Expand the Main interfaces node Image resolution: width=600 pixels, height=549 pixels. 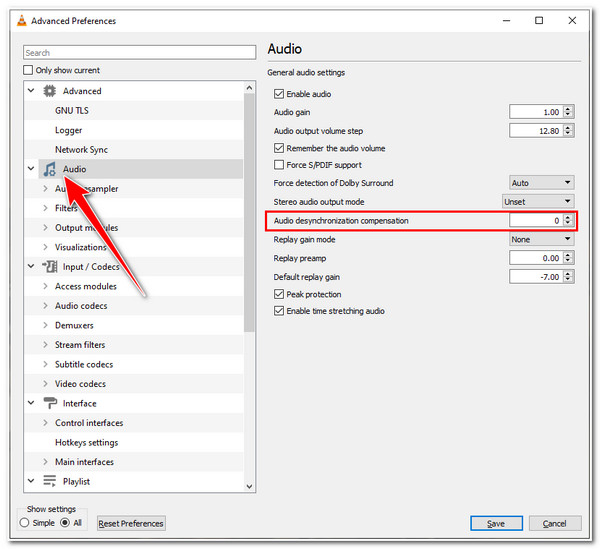tap(46, 462)
